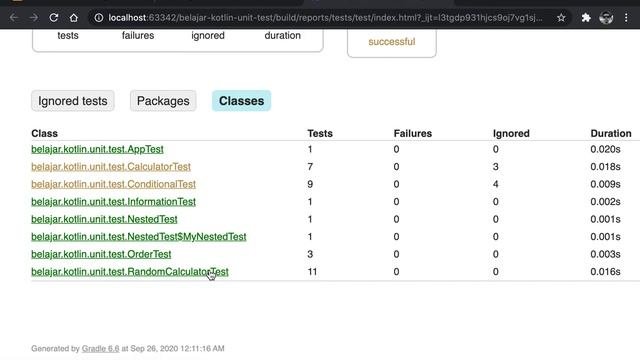Click the Class column header

click(x=44, y=133)
